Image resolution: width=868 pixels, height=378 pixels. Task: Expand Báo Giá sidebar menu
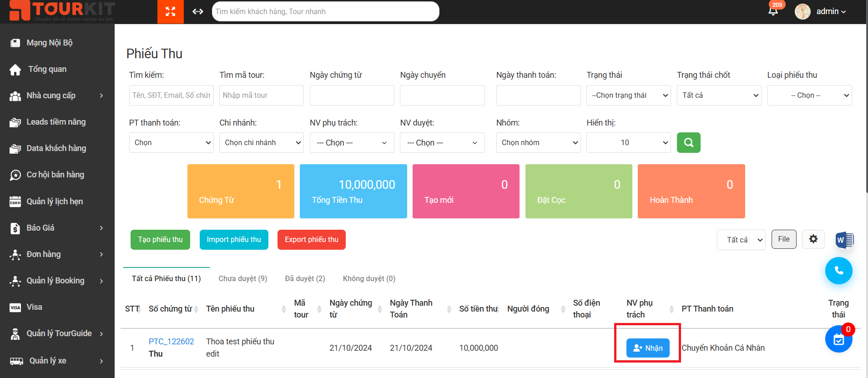pyautogui.click(x=57, y=228)
